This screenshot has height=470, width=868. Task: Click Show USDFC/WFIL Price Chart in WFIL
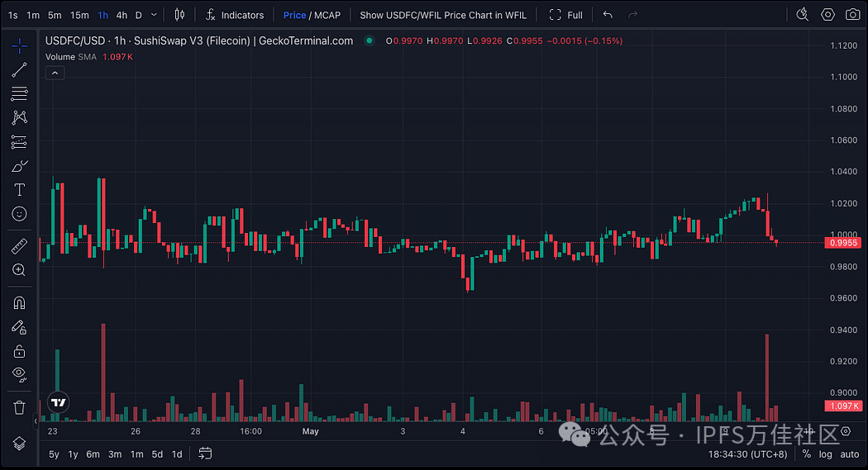point(443,15)
